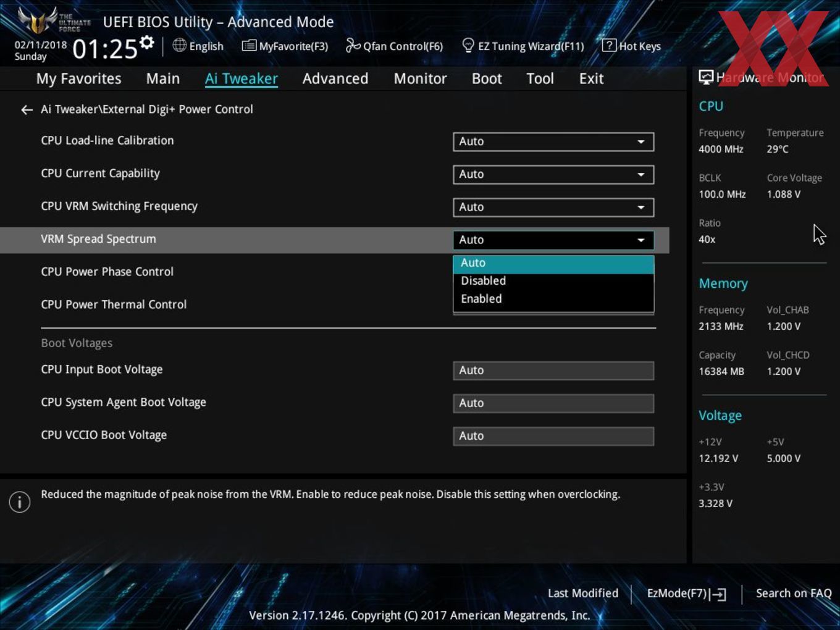The image size is (840, 630).
Task: Select the VRM Spread Spectrum label
Action: coord(98,239)
